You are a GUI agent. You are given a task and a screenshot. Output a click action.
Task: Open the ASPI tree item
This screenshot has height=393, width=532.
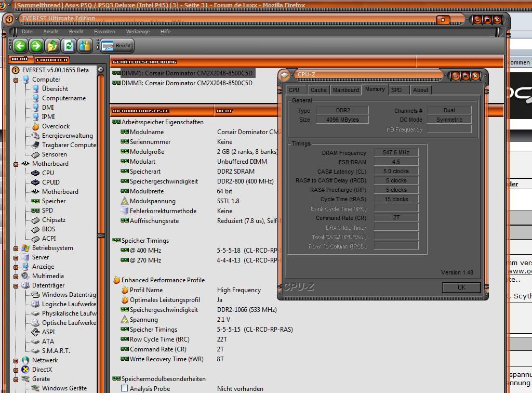pos(48,332)
